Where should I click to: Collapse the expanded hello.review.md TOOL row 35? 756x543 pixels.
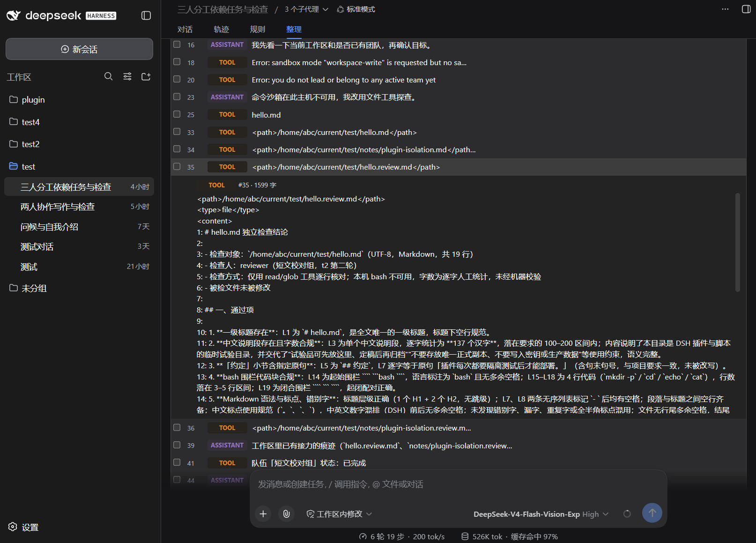[x=459, y=167]
